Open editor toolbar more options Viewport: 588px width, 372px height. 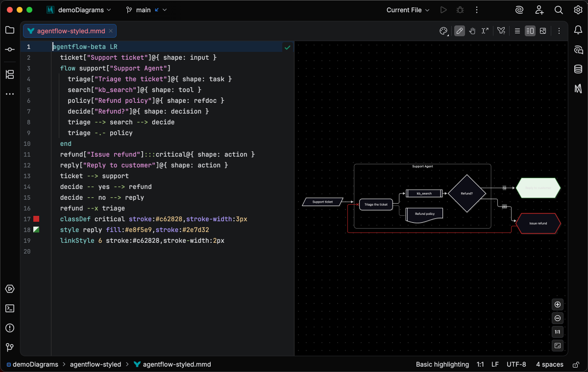[559, 31]
